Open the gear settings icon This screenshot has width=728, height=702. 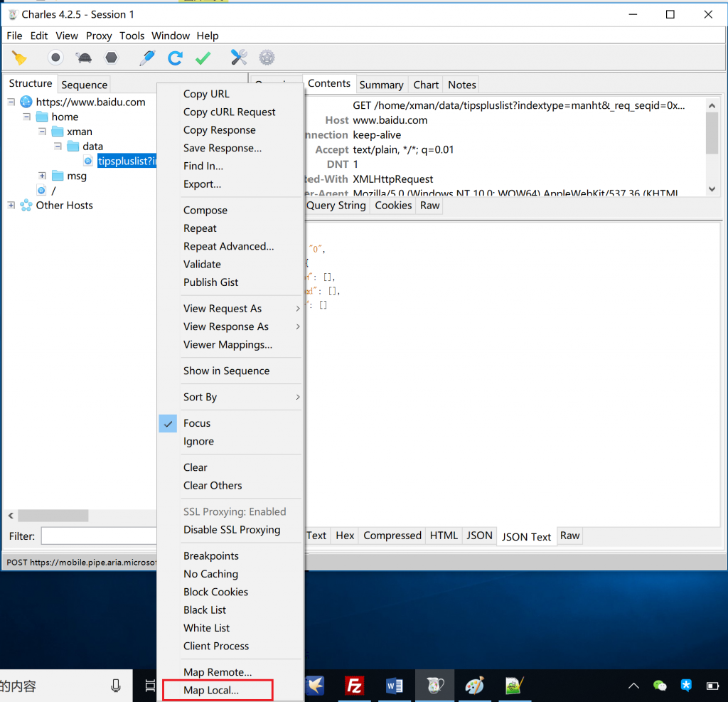[267, 58]
